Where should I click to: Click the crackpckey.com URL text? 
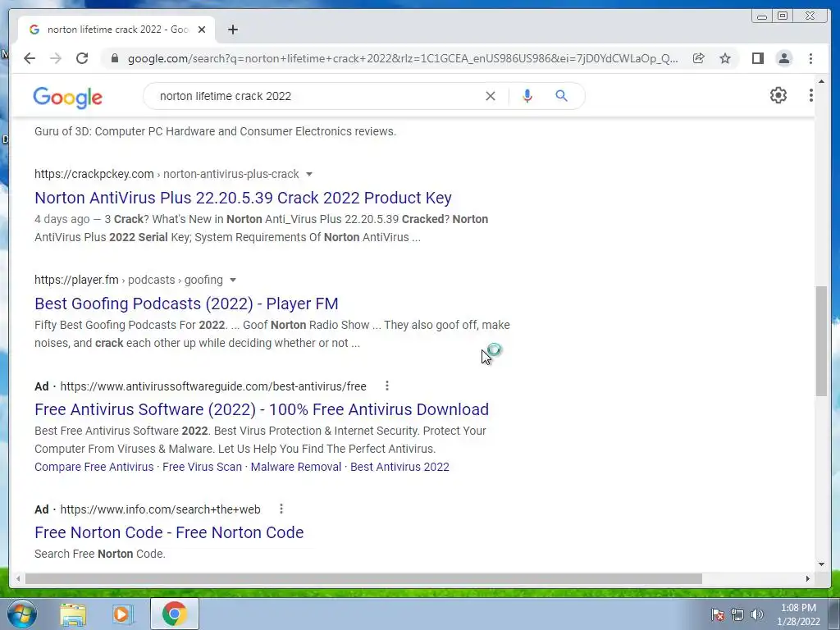[167, 174]
